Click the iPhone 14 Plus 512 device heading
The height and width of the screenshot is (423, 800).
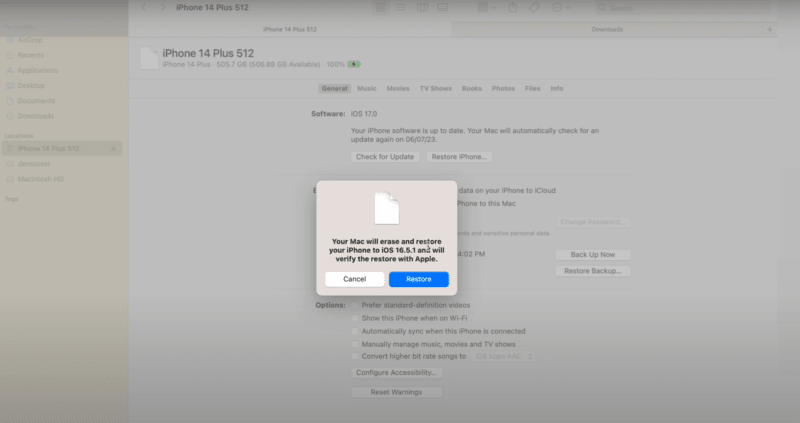pyautogui.click(x=208, y=53)
